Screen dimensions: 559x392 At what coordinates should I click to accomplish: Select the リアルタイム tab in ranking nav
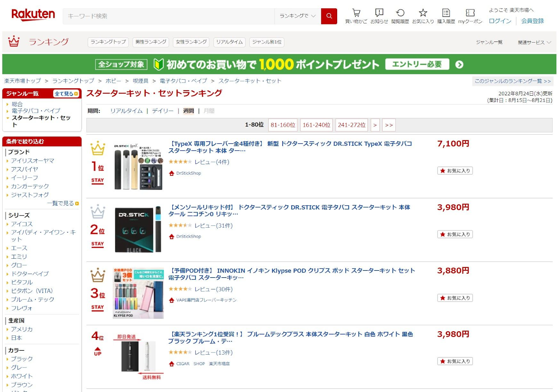tap(229, 42)
